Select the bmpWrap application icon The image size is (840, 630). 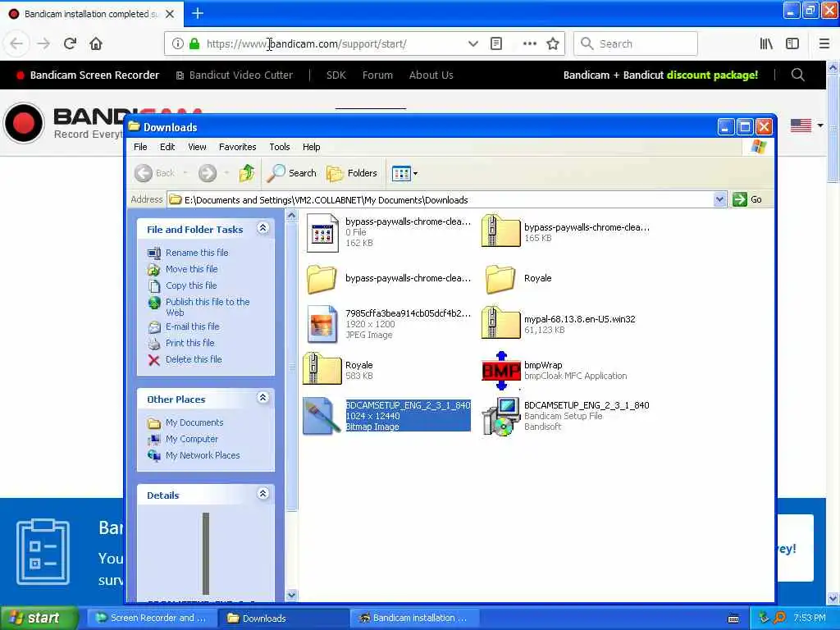(x=501, y=371)
